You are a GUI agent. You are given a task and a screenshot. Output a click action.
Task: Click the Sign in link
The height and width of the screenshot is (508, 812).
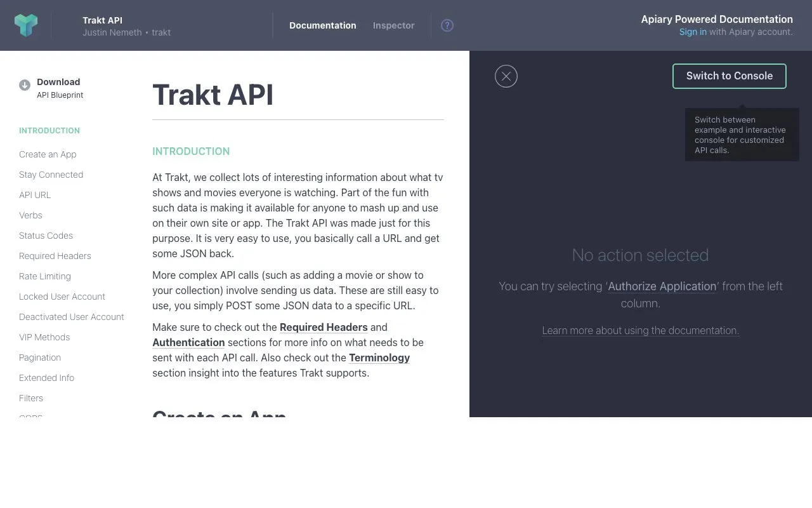(693, 32)
